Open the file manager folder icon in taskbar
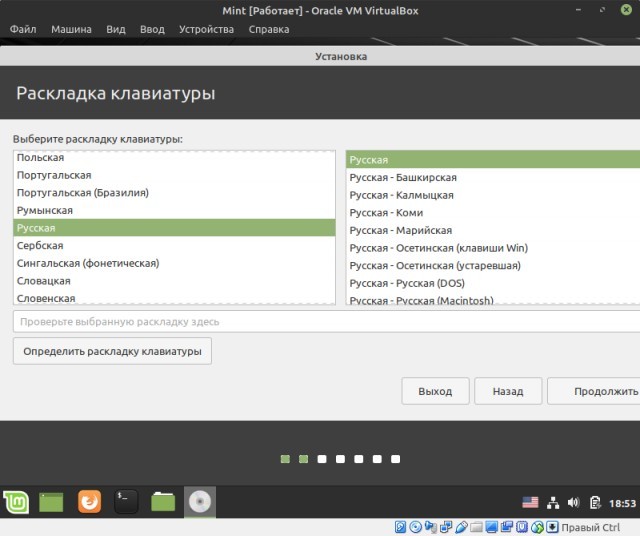 tap(163, 502)
